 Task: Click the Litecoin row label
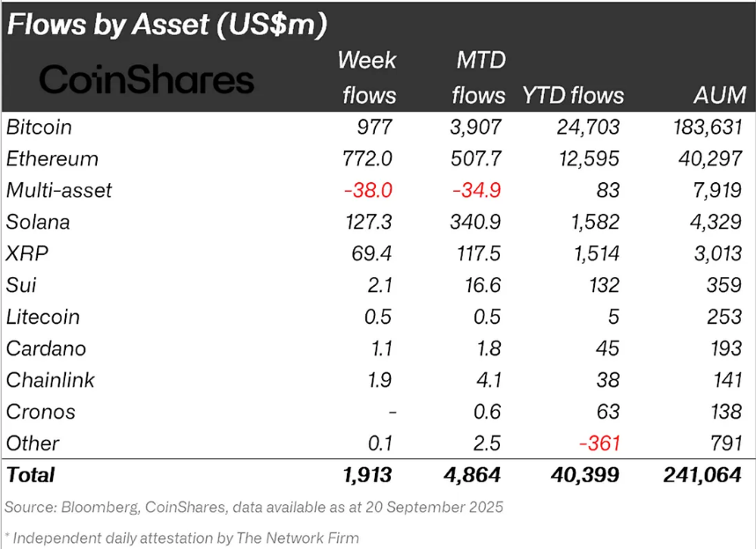point(42,317)
